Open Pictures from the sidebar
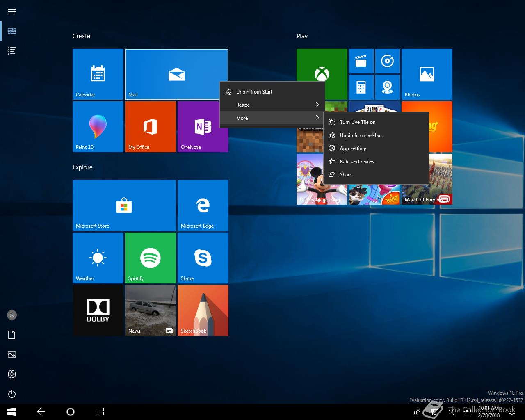Screen dimensions: 525x420 [x=12, y=354]
